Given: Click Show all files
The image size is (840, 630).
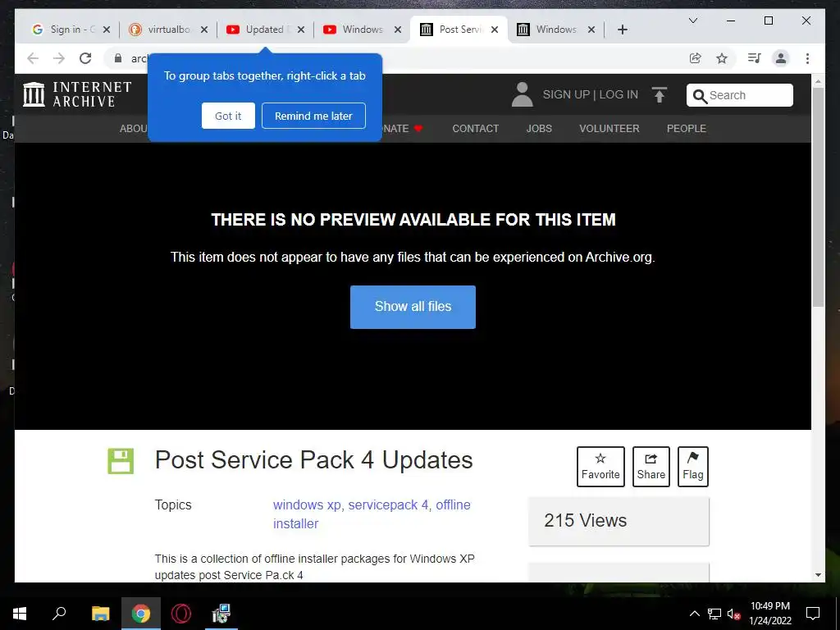Looking at the screenshot, I should click(x=413, y=307).
